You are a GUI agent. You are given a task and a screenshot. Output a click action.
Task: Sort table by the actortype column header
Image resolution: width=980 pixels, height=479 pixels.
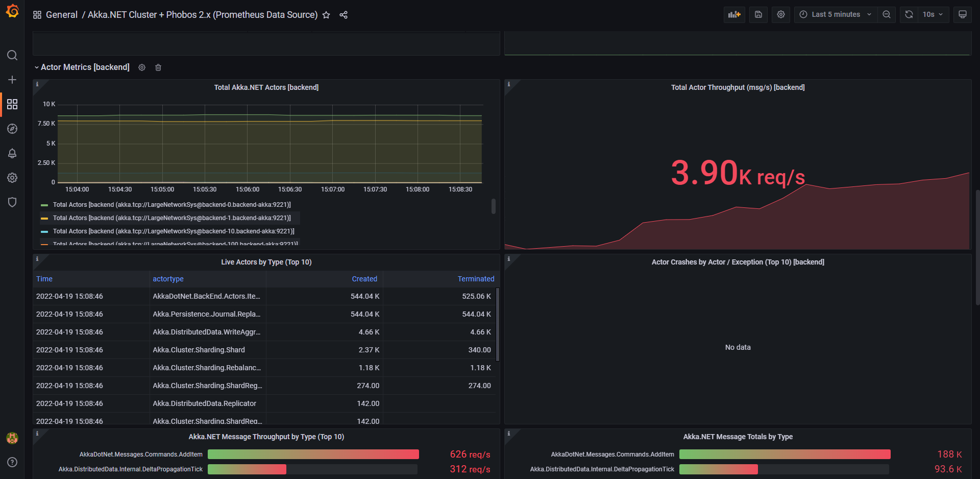pyautogui.click(x=168, y=279)
